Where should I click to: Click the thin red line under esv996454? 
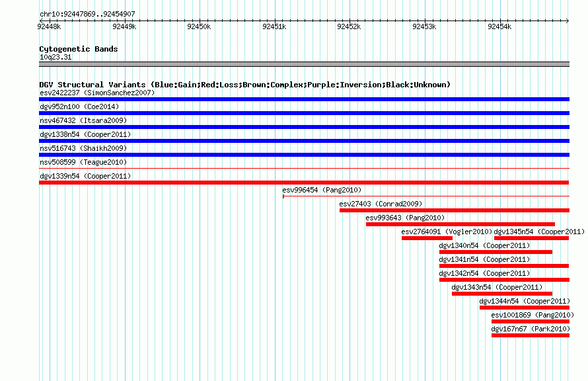click(426, 196)
